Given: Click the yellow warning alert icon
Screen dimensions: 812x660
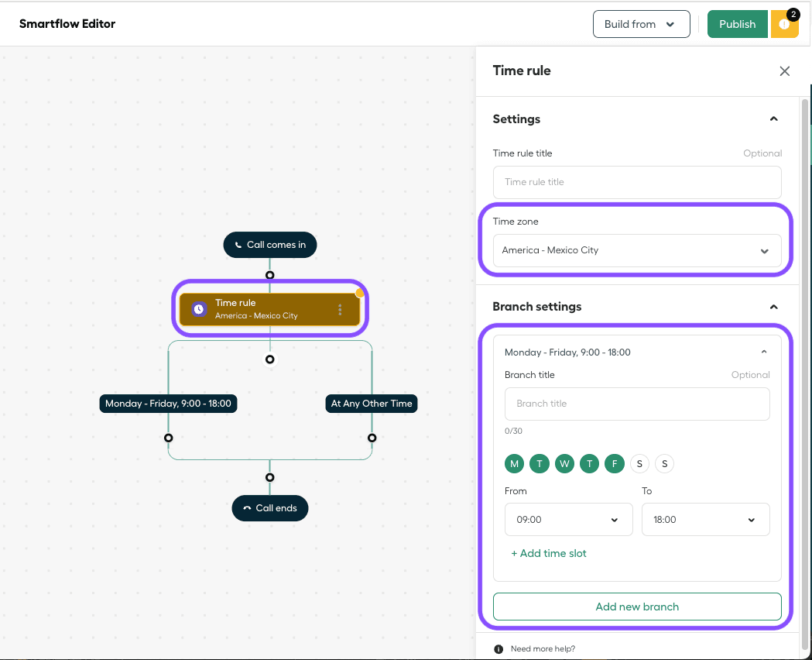Looking at the screenshot, I should coord(784,24).
